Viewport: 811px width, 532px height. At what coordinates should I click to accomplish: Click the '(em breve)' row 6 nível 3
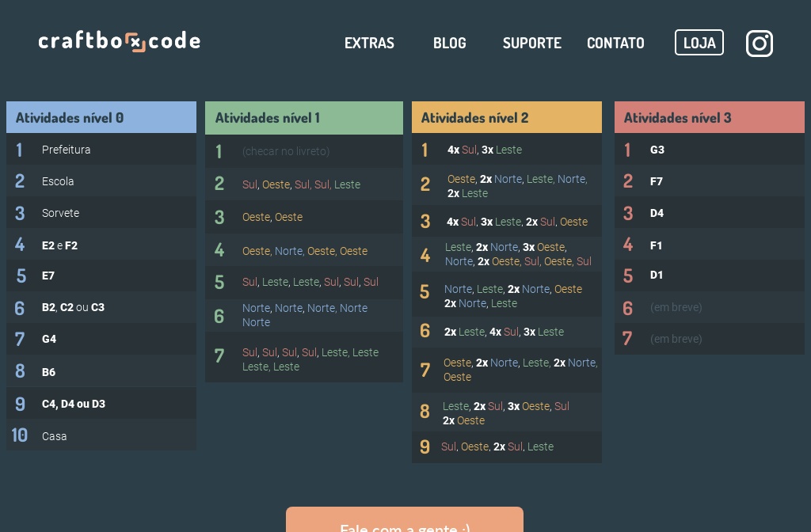point(710,307)
